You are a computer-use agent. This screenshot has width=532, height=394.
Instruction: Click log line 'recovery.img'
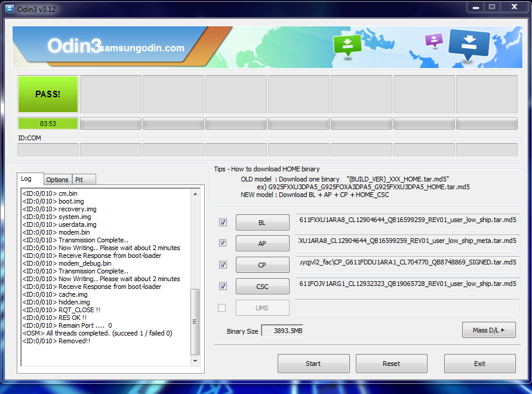coord(59,209)
